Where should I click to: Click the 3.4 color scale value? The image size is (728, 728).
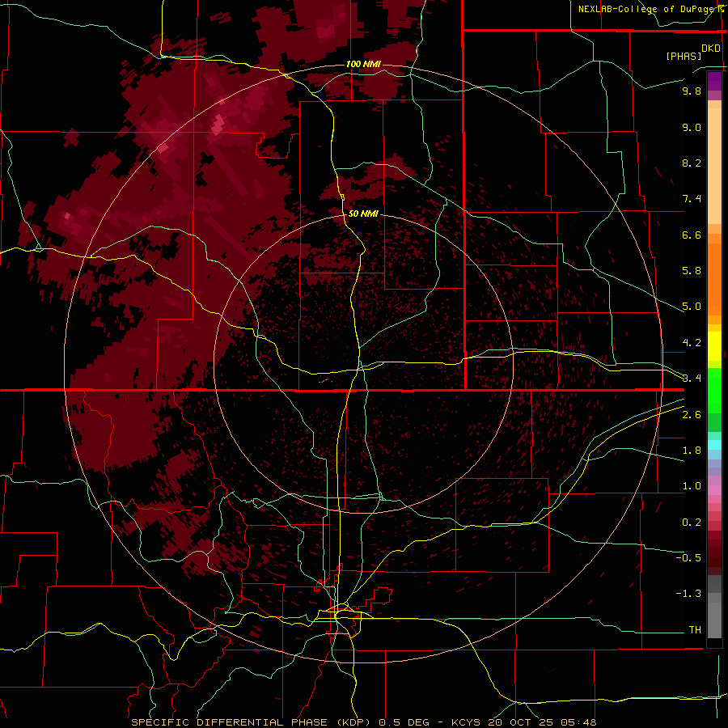click(x=692, y=379)
